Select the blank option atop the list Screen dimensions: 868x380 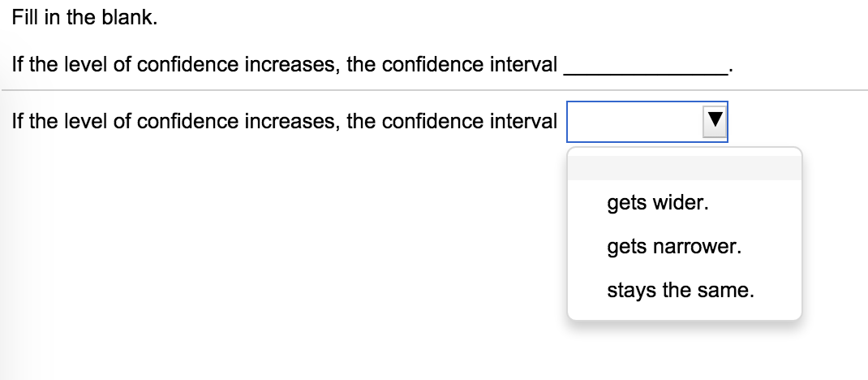(684, 168)
